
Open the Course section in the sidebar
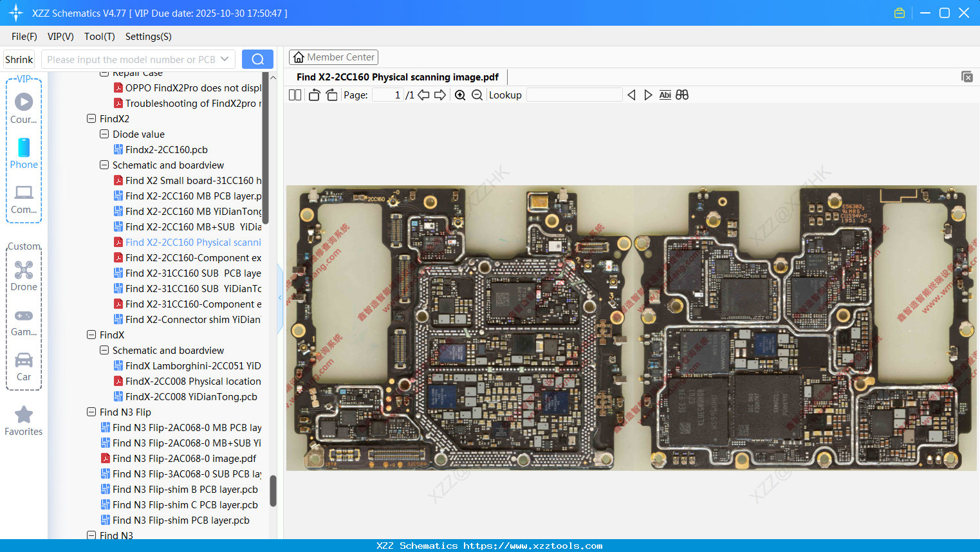24,108
